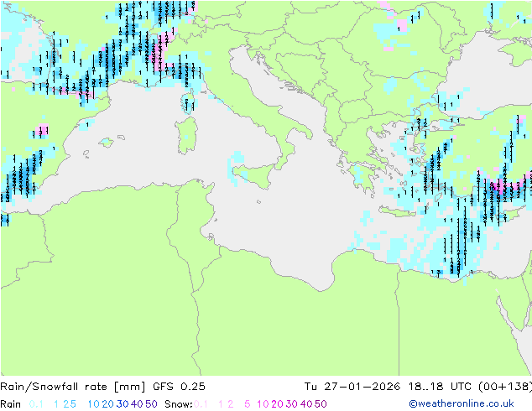Click the island of Sicily on map

[x=254, y=174]
